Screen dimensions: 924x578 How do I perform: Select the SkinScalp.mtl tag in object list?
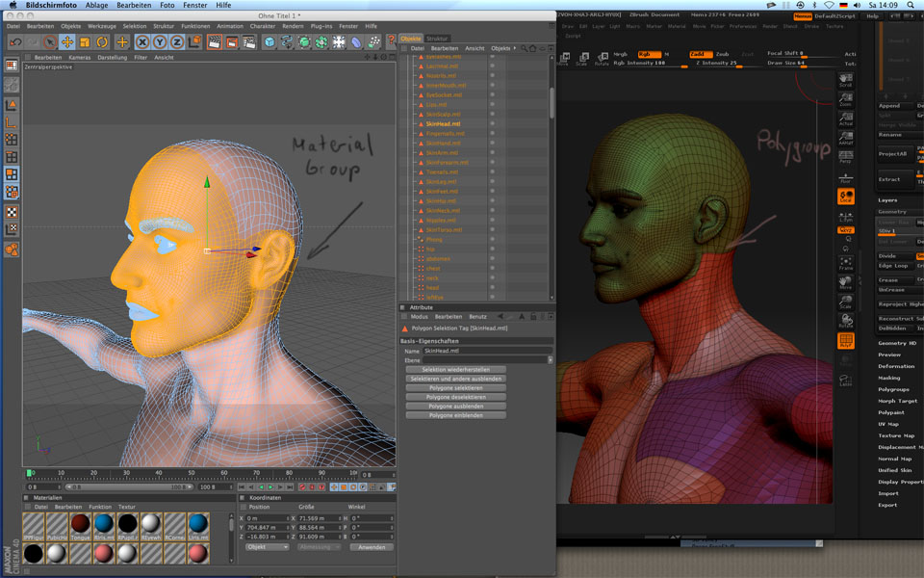tap(444, 115)
